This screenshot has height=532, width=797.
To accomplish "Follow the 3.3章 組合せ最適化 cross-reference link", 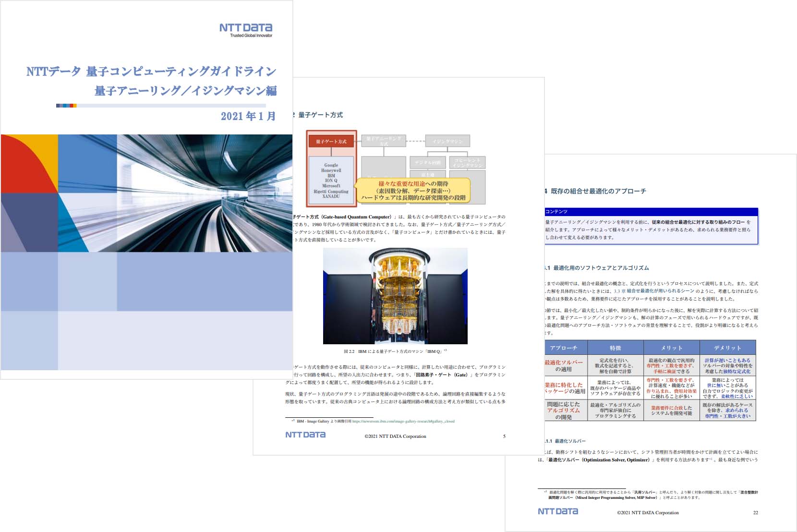I will (x=651, y=291).
